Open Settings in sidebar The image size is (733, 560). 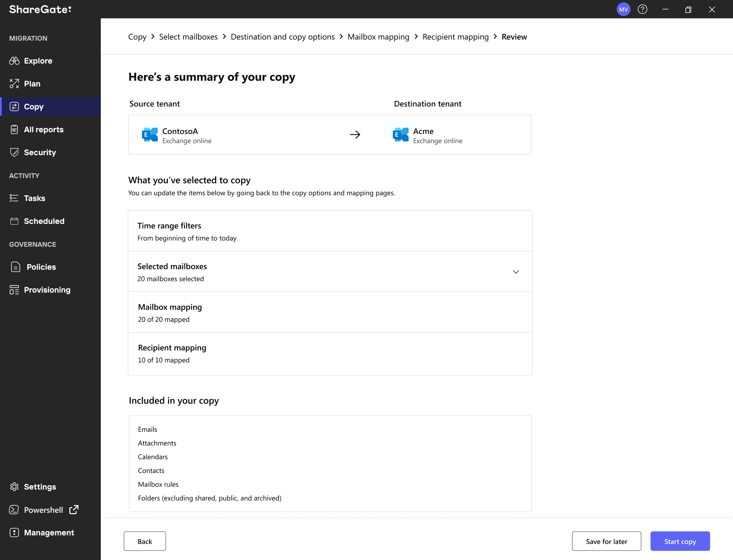(x=51, y=487)
